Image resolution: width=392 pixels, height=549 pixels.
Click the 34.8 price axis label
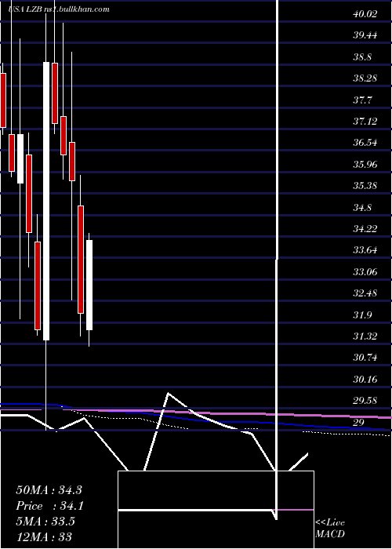tap(362, 208)
